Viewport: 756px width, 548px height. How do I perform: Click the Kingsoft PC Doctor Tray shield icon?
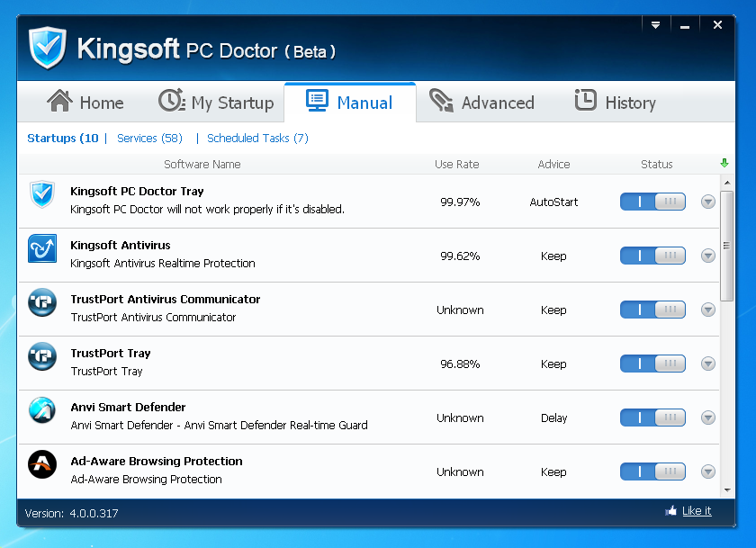(42, 194)
